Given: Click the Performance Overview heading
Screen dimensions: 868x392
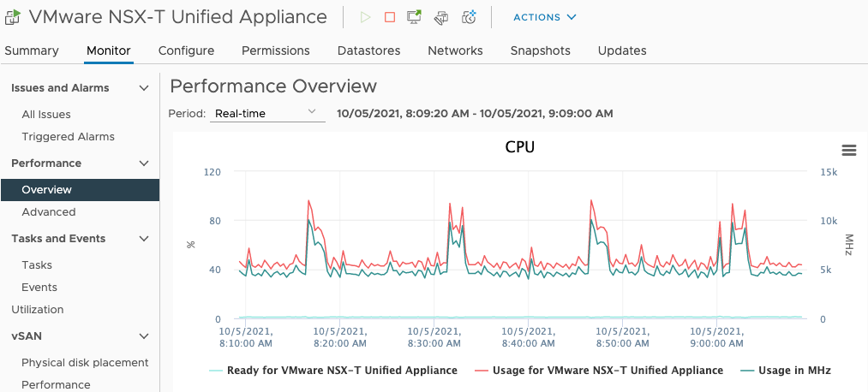Looking at the screenshot, I should [x=273, y=86].
